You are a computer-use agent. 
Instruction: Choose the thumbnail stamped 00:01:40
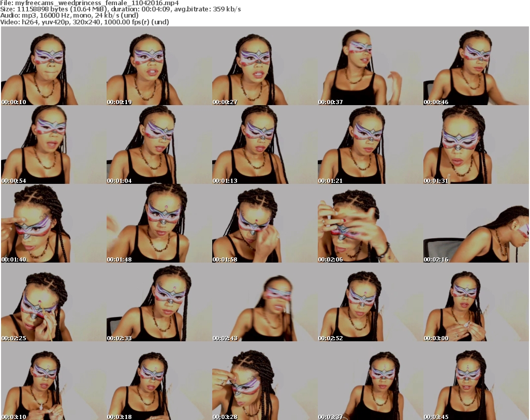click(54, 224)
